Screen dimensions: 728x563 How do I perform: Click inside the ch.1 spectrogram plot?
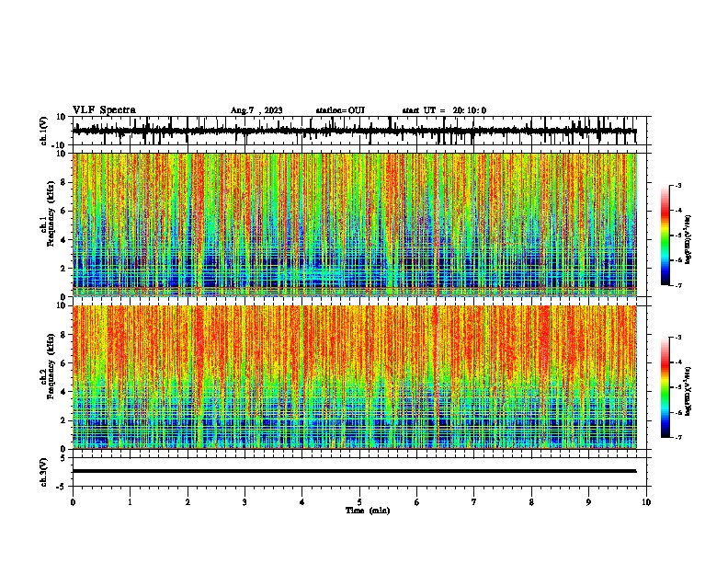point(354,224)
